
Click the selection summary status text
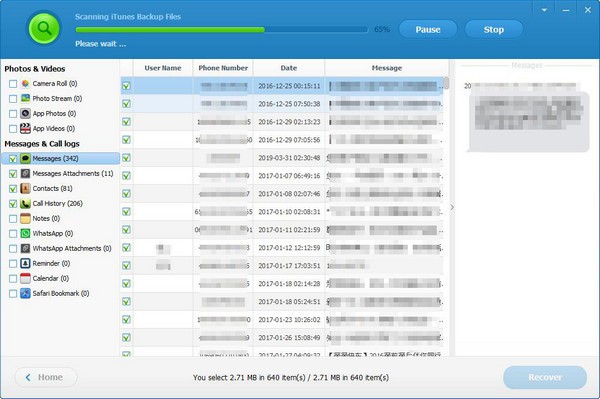291,378
